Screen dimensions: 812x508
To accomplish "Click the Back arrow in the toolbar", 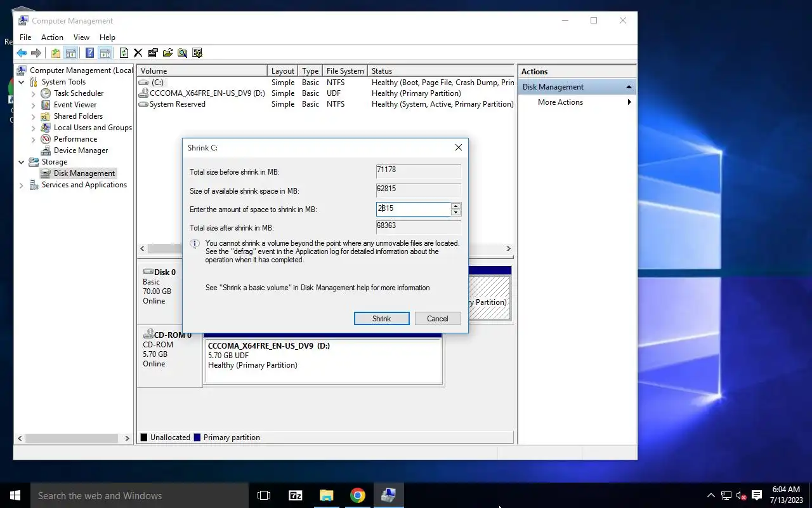I will point(22,53).
